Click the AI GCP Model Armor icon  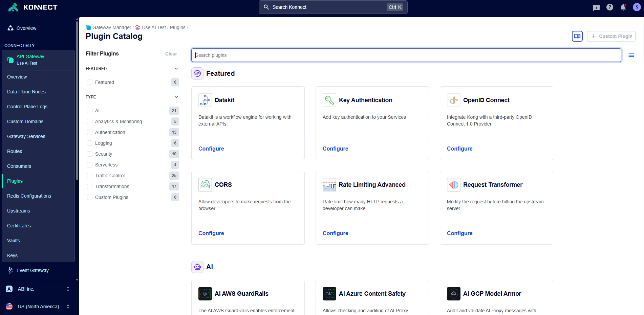[x=454, y=294]
